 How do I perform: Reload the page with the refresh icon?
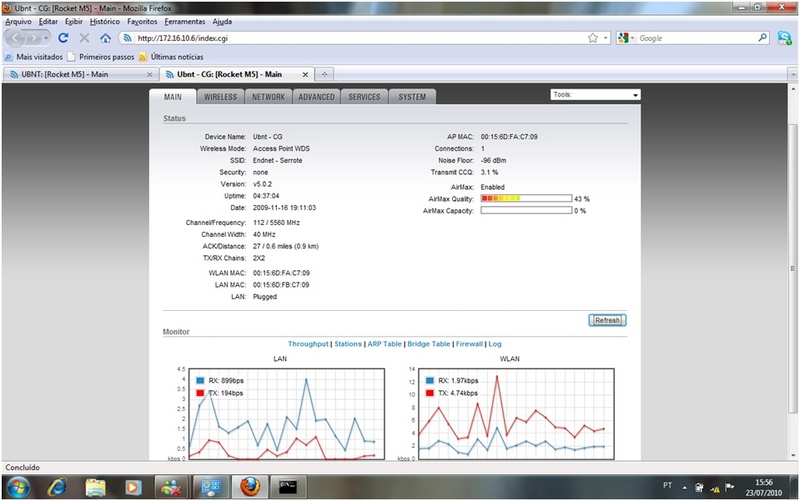point(63,38)
